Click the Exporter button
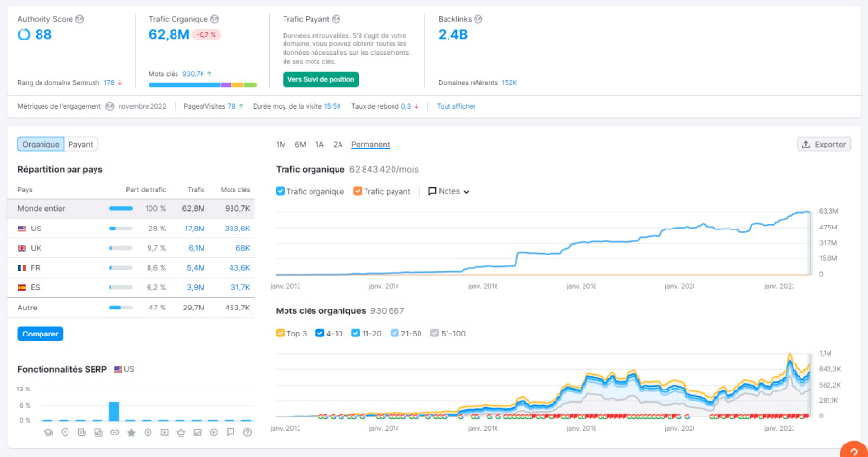868x457 pixels. click(x=824, y=144)
